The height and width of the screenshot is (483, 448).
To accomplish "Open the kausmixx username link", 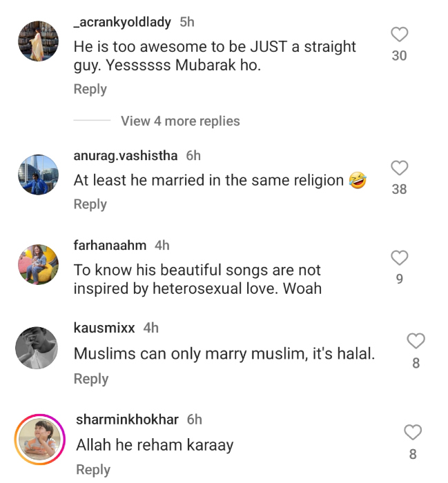I will click(x=104, y=328).
